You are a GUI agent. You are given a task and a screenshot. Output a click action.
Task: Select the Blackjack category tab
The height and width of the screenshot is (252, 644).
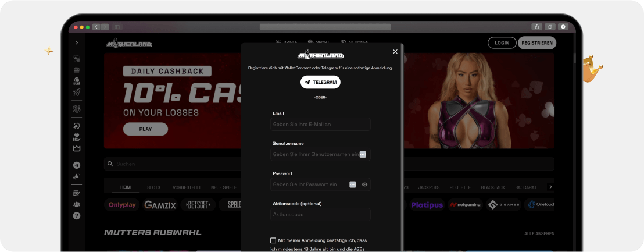[x=492, y=187]
